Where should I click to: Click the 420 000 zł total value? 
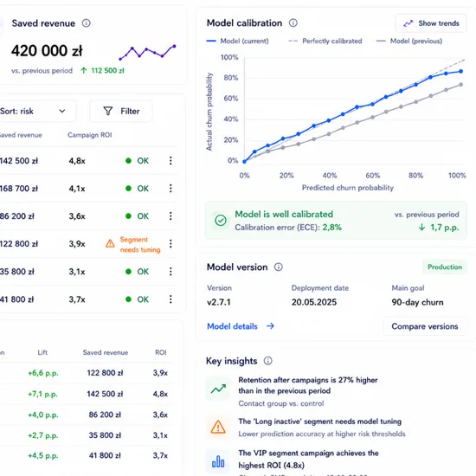click(47, 51)
